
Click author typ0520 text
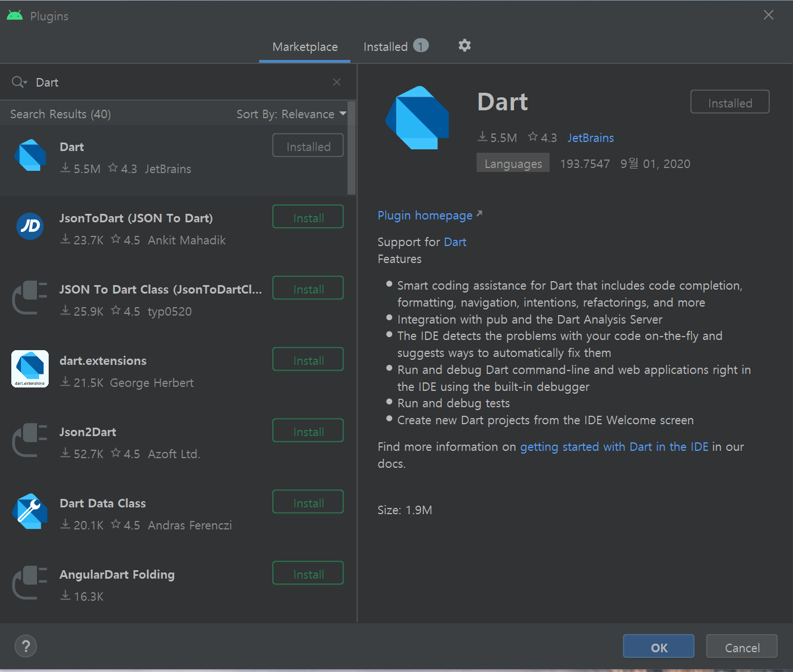[170, 312]
